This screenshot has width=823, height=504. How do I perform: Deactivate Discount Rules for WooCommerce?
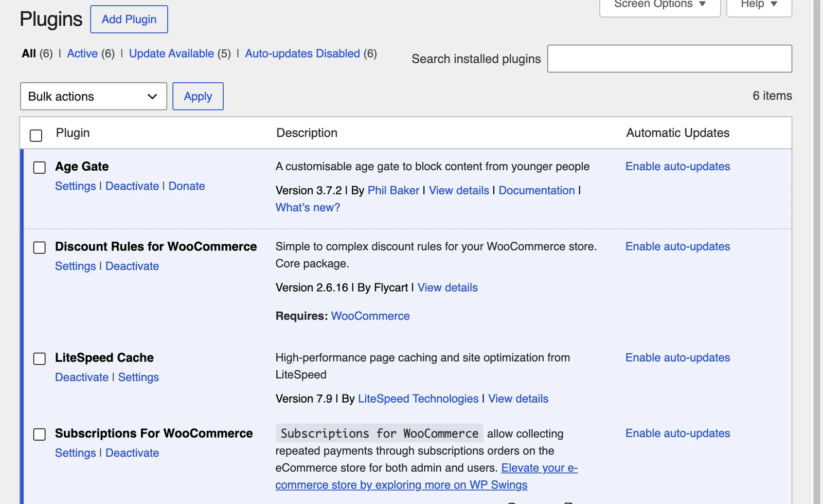point(132,266)
